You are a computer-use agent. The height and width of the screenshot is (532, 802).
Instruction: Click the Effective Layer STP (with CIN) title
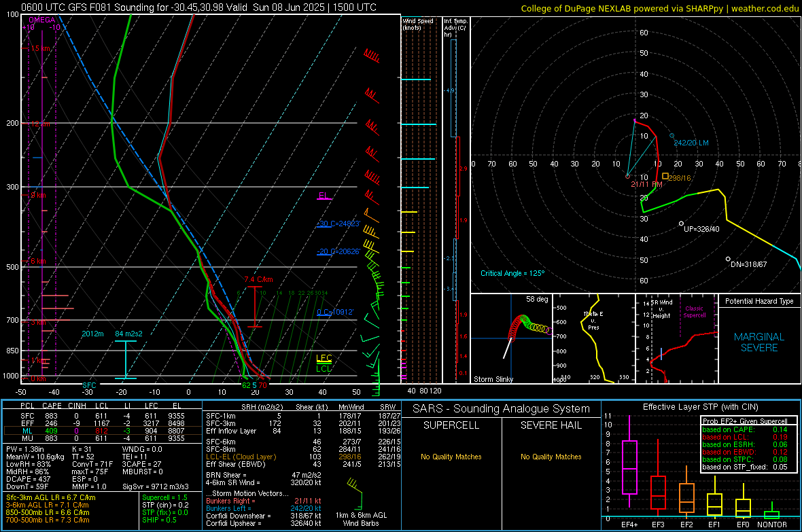(700, 407)
